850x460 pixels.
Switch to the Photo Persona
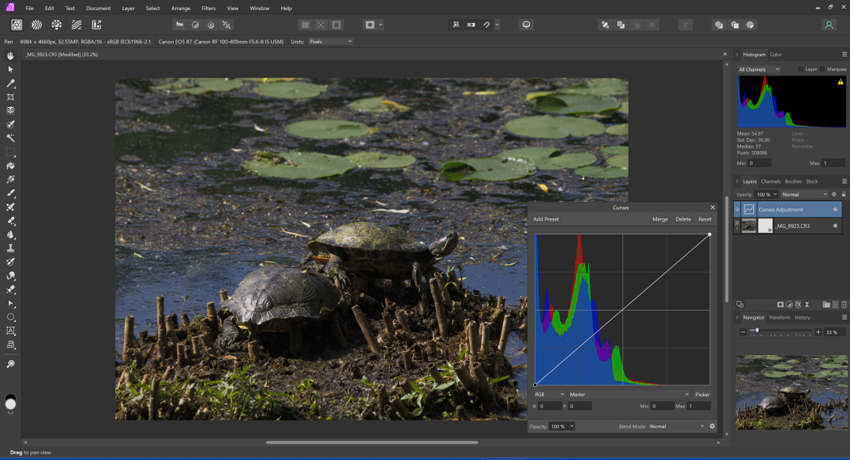(x=17, y=25)
